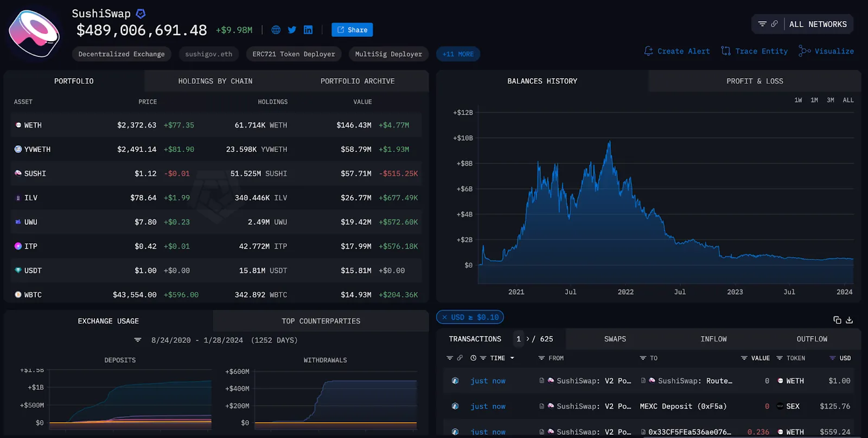Viewport: 868px width, 438px height.
Task: Select the 1W chart time range
Action: click(x=798, y=100)
